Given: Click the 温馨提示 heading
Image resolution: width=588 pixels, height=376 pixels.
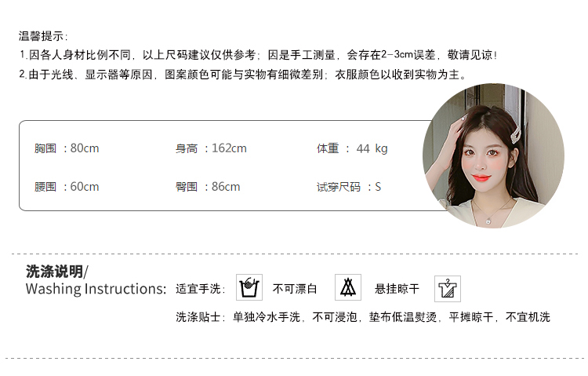Looking at the screenshot, I should pos(43,36).
